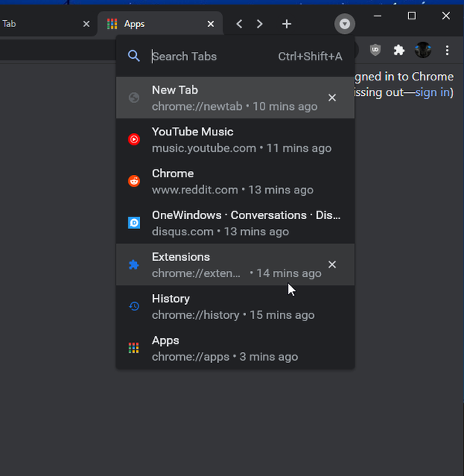This screenshot has width=464, height=476.
Task: Click the profile avatar icon
Action: click(423, 50)
